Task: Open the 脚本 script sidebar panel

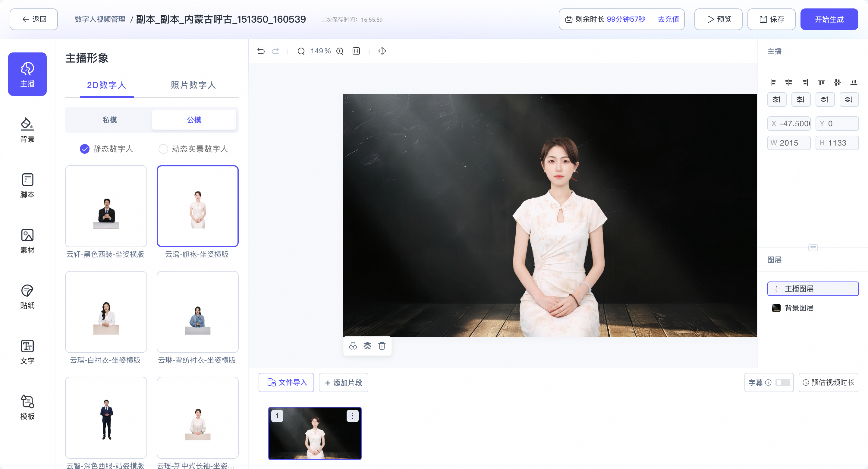Action: pos(27,185)
